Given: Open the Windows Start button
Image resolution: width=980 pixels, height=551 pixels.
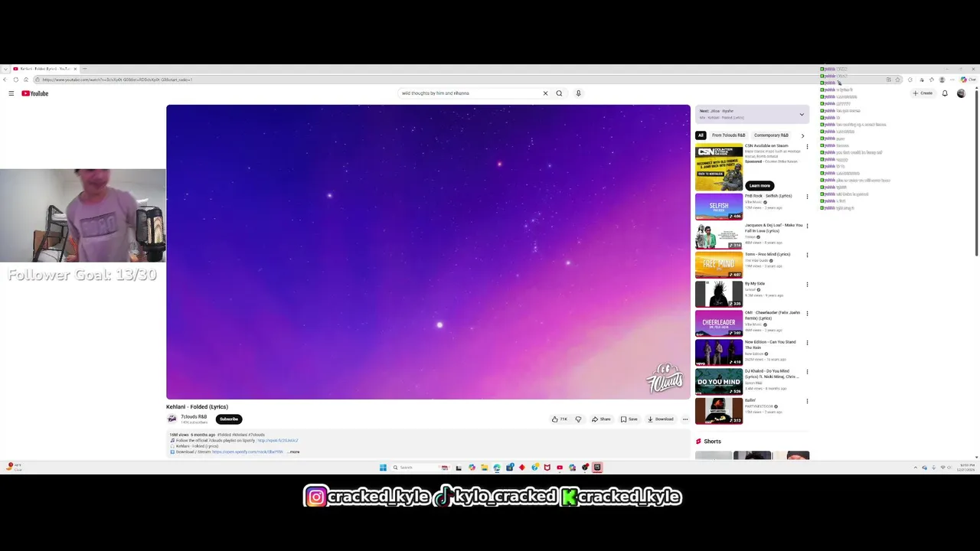Looking at the screenshot, I should [383, 468].
